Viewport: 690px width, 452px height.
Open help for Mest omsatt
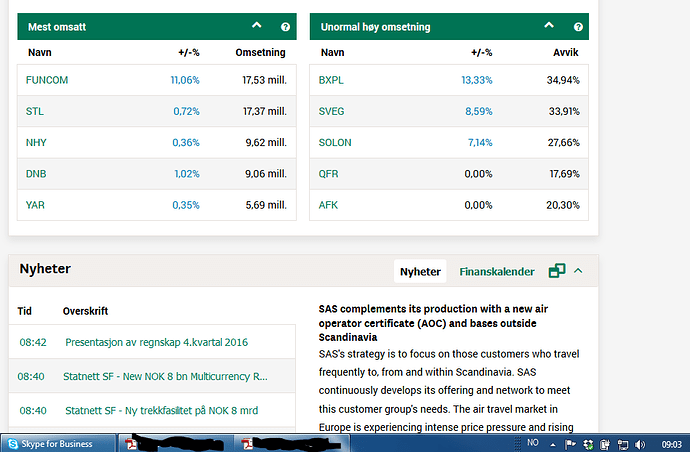tap(285, 27)
